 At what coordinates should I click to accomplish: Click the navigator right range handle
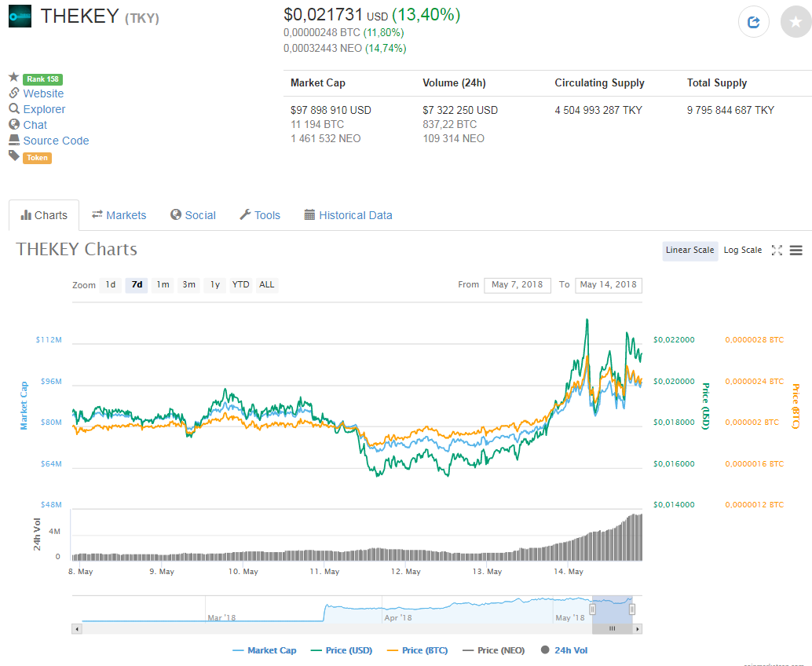pos(632,609)
